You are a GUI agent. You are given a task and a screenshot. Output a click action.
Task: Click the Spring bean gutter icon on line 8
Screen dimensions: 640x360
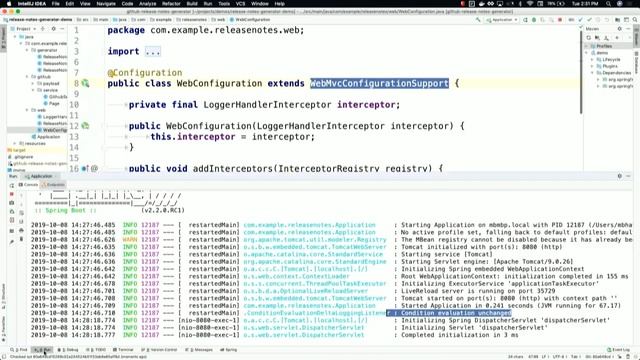(x=85, y=83)
